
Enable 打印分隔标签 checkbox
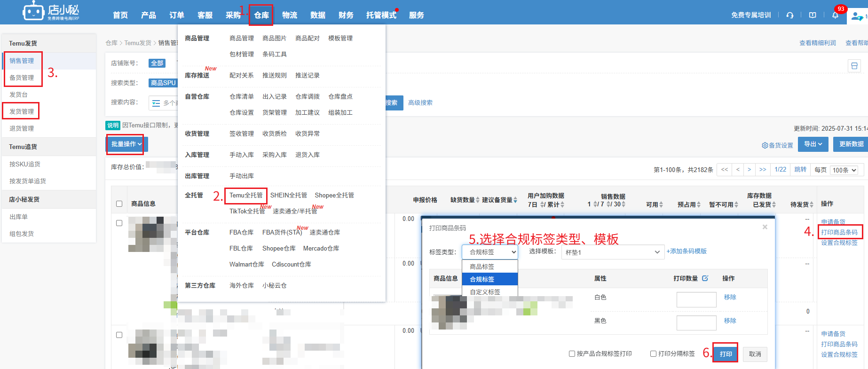click(653, 354)
